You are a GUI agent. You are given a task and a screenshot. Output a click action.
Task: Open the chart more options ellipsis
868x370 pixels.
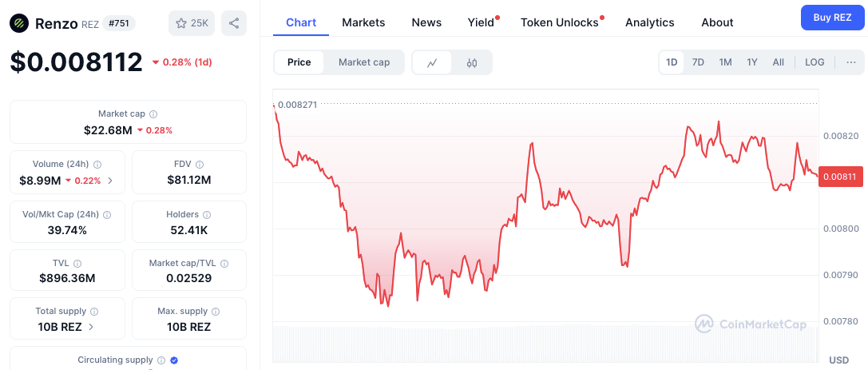pos(851,62)
